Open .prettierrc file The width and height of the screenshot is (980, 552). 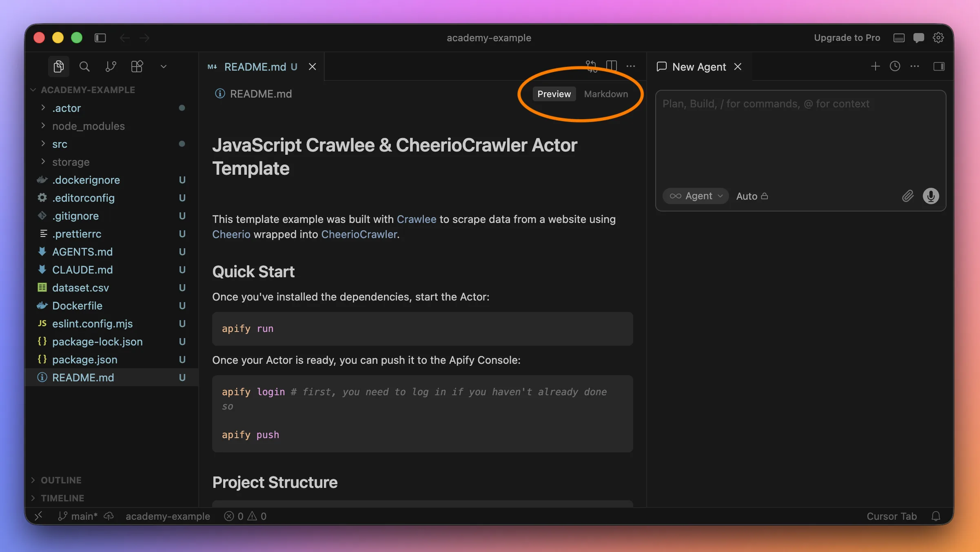tap(111, 234)
